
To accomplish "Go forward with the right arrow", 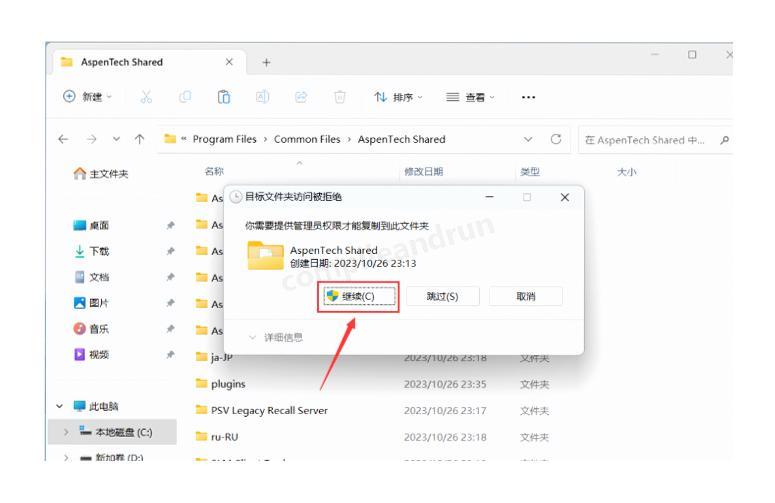I will (91, 139).
